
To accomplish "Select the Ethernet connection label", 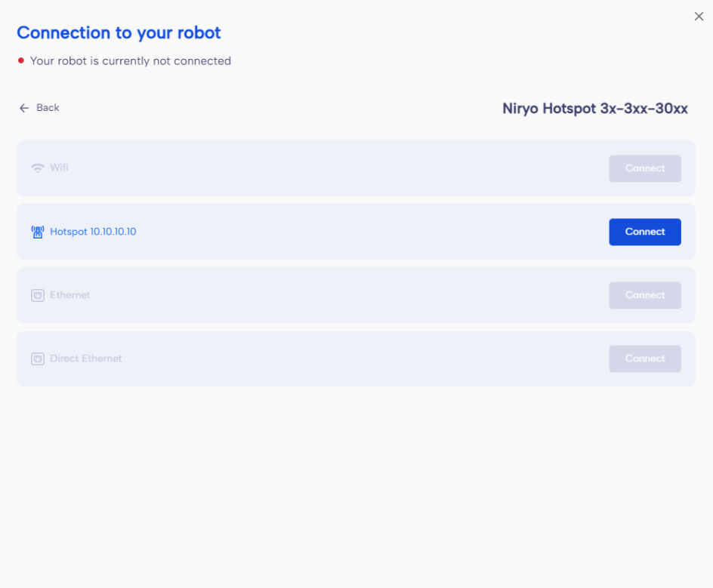I will click(x=69, y=295).
